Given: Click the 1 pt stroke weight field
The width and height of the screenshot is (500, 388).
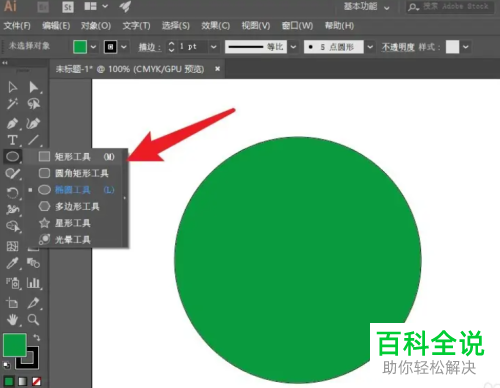Looking at the screenshot, I should point(193,47).
